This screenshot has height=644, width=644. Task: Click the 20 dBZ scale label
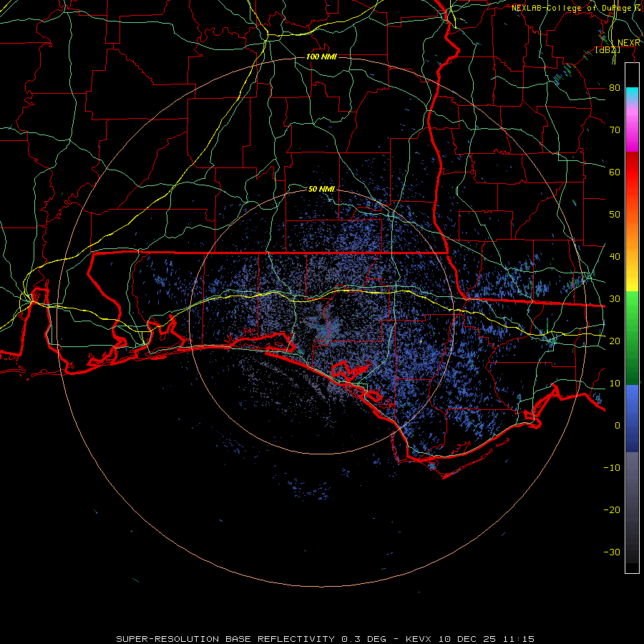pos(615,341)
